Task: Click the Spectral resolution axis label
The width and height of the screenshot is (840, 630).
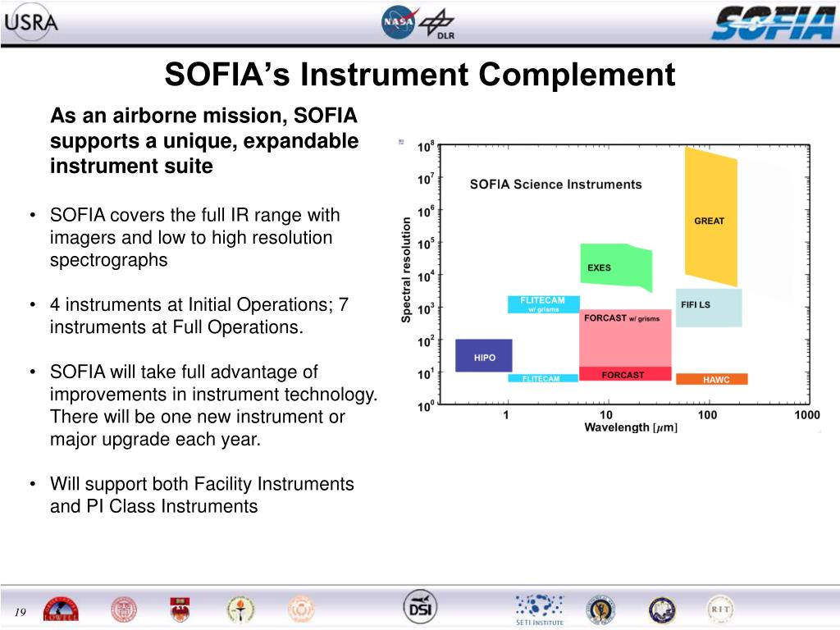Action: [x=406, y=270]
